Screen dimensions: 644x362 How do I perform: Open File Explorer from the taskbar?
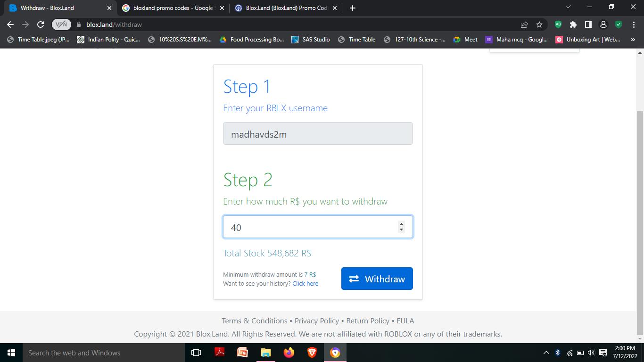click(x=265, y=353)
